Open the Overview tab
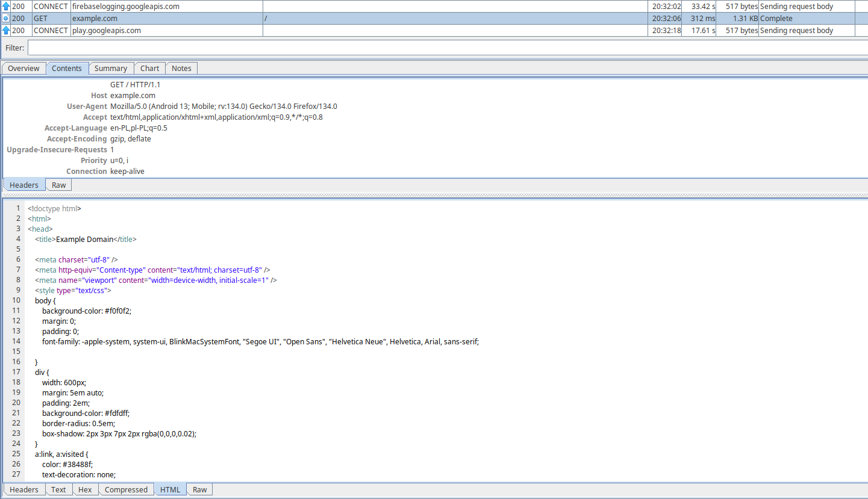The width and height of the screenshot is (868, 499). click(x=23, y=68)
